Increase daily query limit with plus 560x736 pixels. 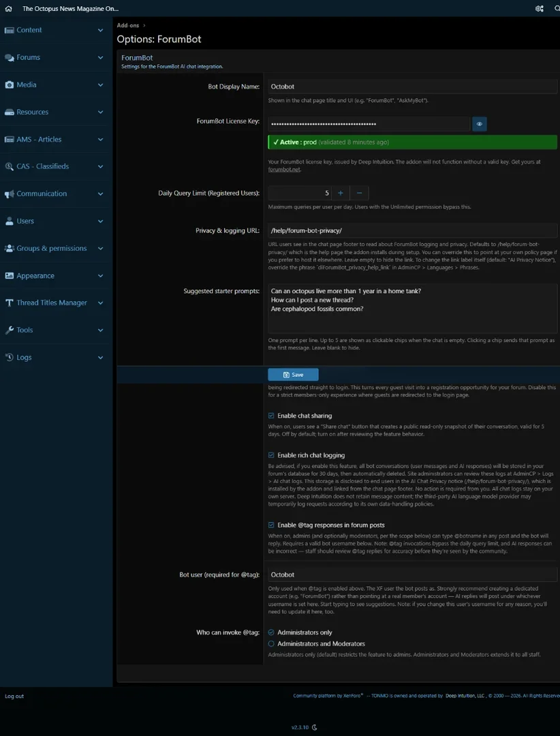point(341,193)
